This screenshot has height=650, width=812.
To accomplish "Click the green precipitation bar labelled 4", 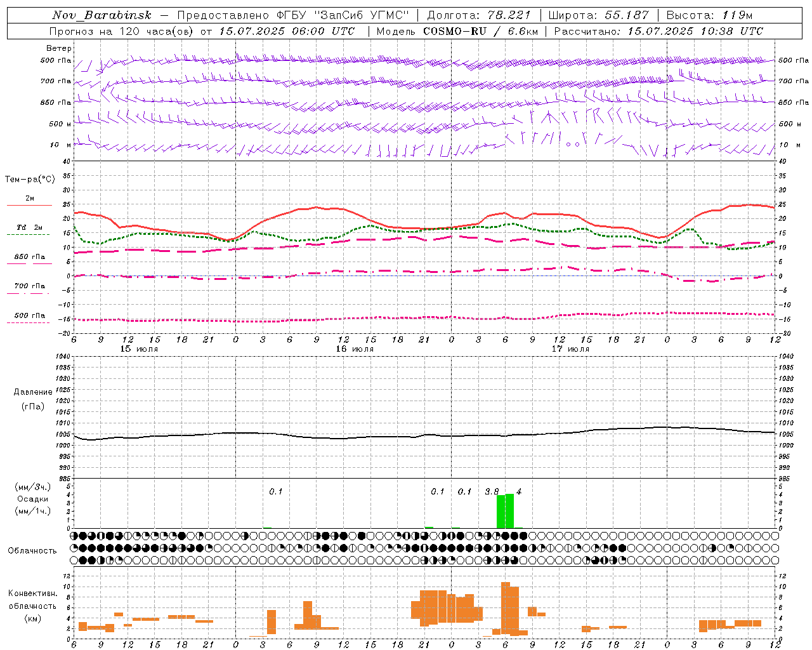I will [x=509, y=511].
